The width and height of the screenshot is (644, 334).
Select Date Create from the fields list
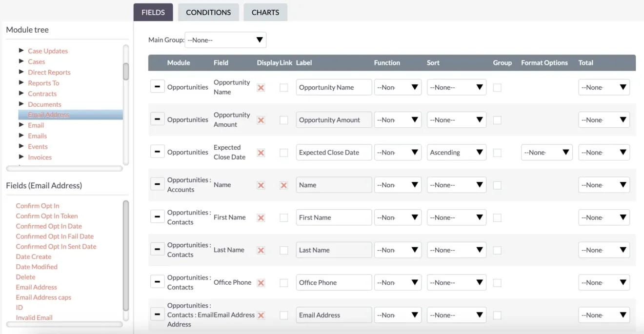point(33,256)
